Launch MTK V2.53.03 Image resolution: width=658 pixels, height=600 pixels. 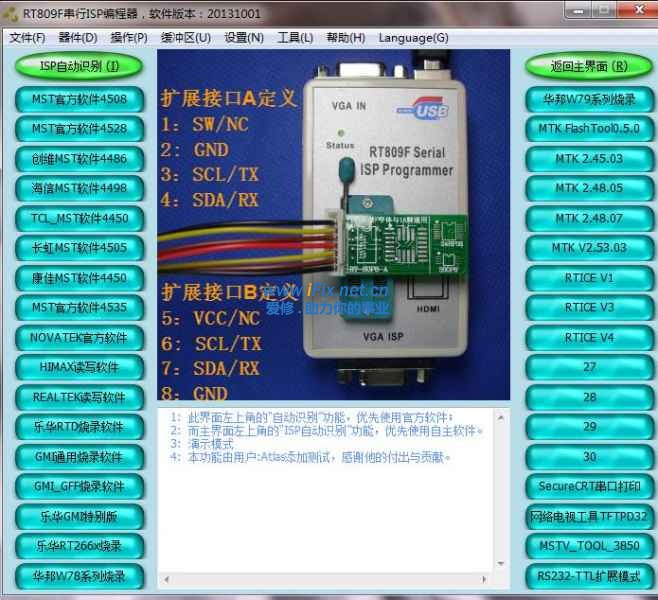coord(589,248)
